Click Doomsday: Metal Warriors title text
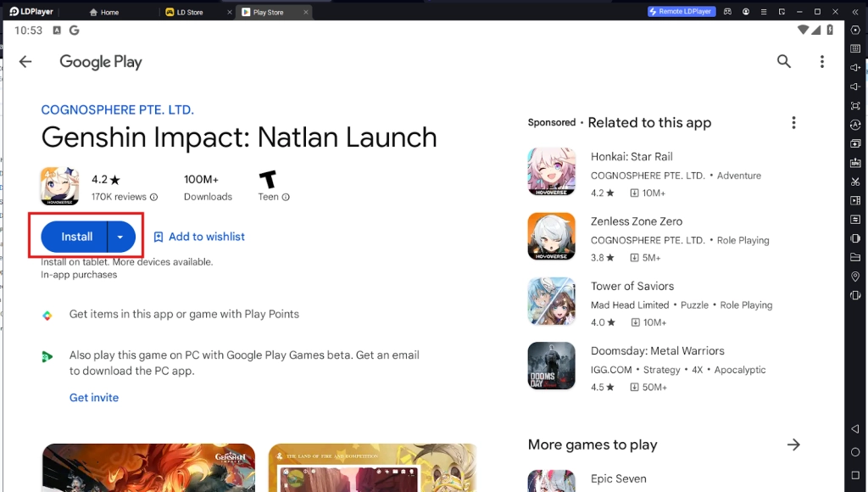868x492 pixels. point(658,350)
